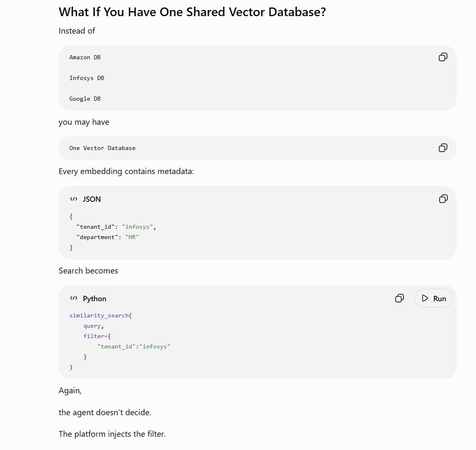Click the 'What If You Have One Shared Vector Database?' heading
Screen dimensions: 476x450
(x=192, y=12)
